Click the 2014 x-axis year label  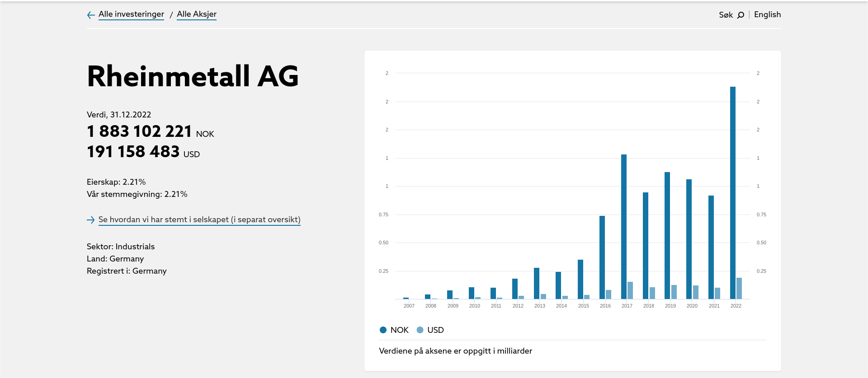(561, 306)
